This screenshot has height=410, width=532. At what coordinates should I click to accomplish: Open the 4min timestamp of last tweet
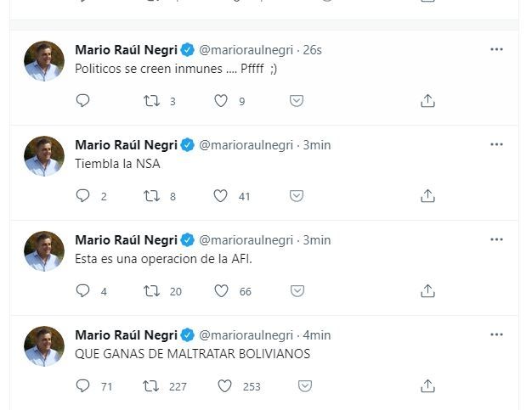click(x=316, y=335)
